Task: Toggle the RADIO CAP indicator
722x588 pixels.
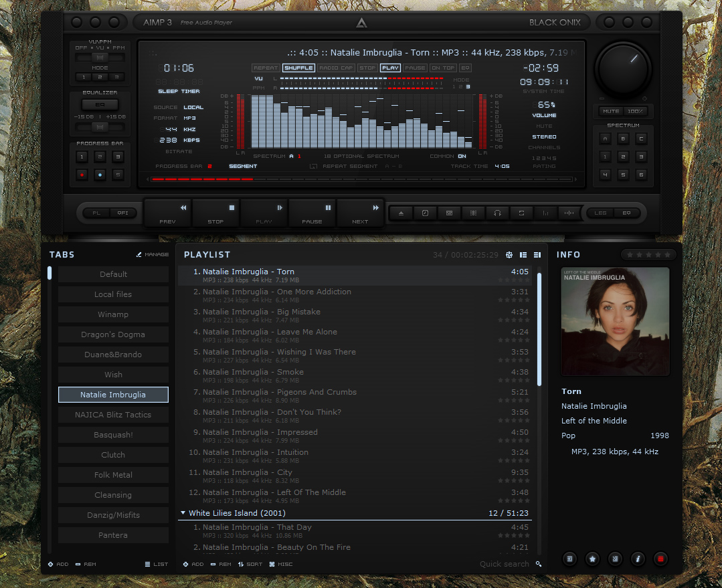Action: click(x=336, y=68)
